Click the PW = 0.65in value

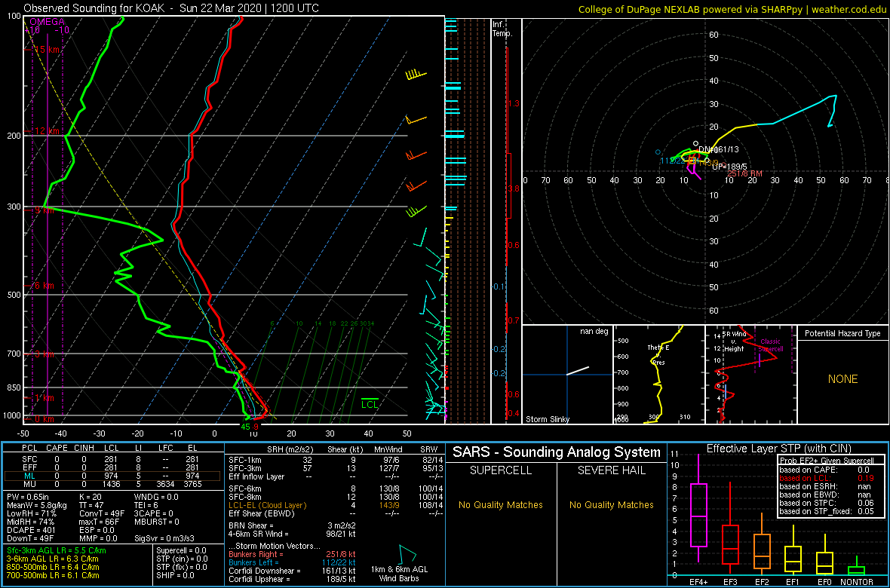tap(29, 498)
